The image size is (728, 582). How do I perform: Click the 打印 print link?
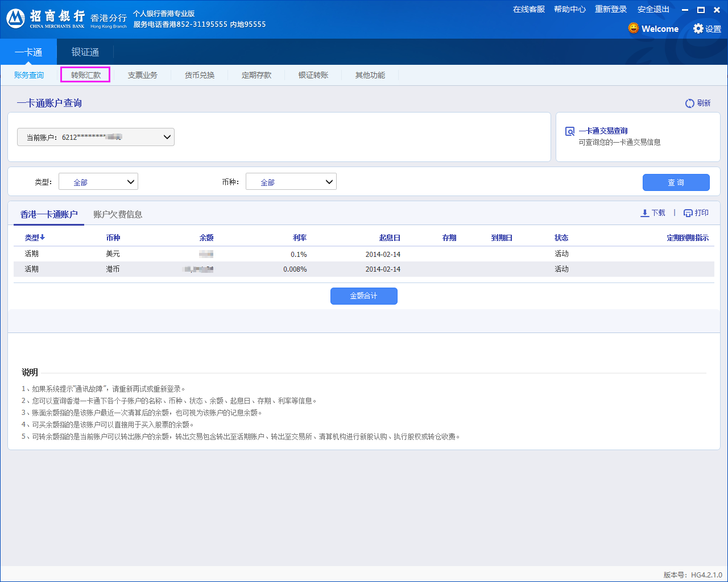[702, 213]
